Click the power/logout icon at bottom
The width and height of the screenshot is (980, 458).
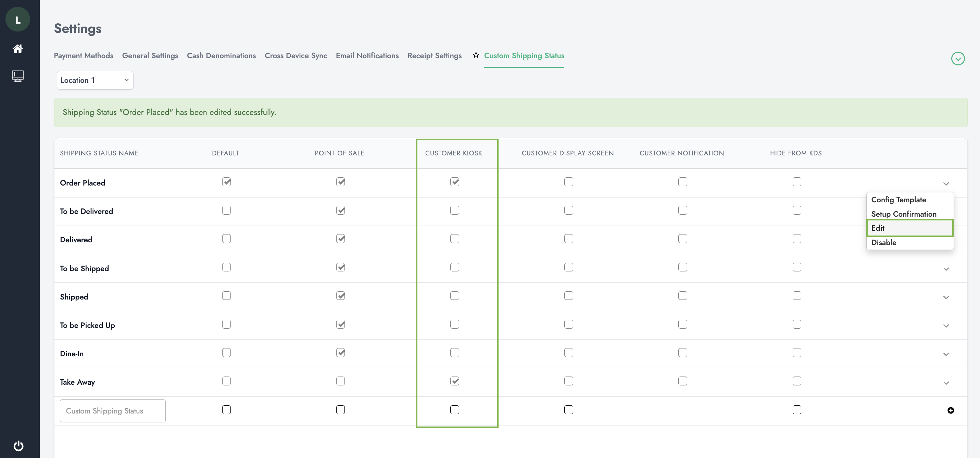19,446
